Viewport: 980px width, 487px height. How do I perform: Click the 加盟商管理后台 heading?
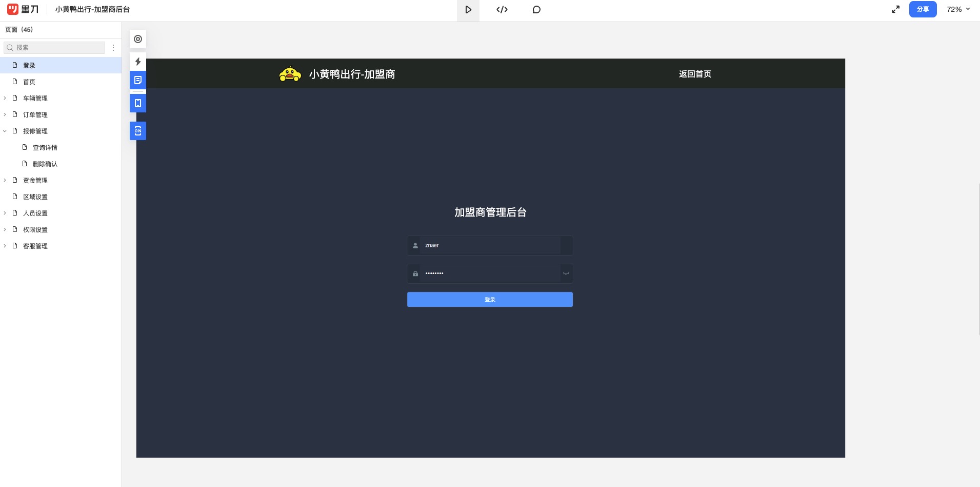[490, 212]
